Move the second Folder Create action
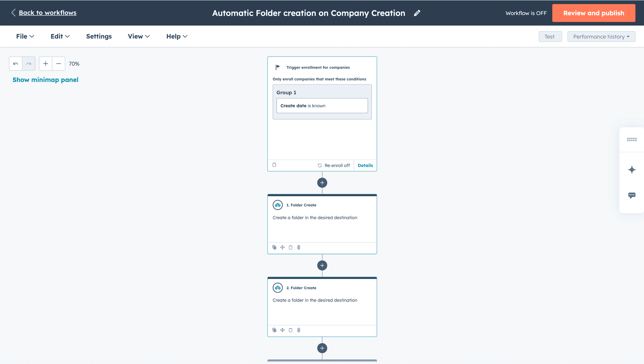Screen dimensions: 644x364 pyautogui.click(x=282, y=330)
